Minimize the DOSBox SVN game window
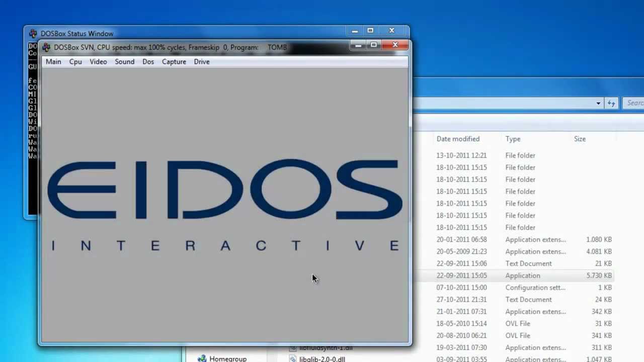 point(358,45)
